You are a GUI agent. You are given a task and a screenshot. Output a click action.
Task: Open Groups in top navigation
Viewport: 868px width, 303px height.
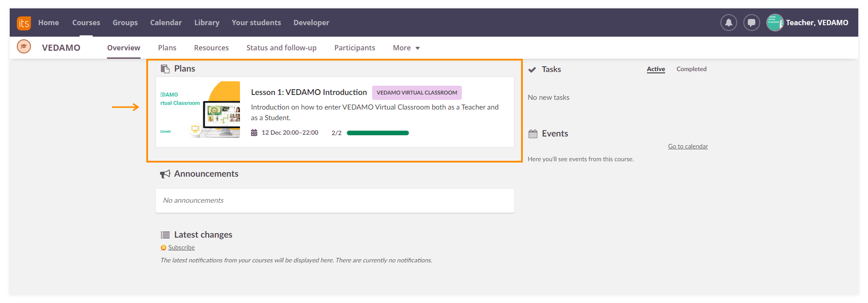(x=125, y=23)
